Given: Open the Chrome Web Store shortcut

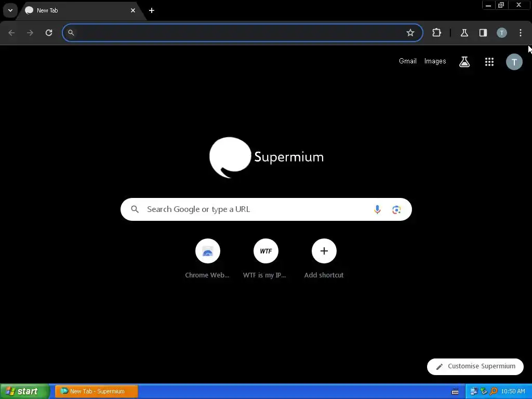Looking at the screenshot, I should (207, 259).
